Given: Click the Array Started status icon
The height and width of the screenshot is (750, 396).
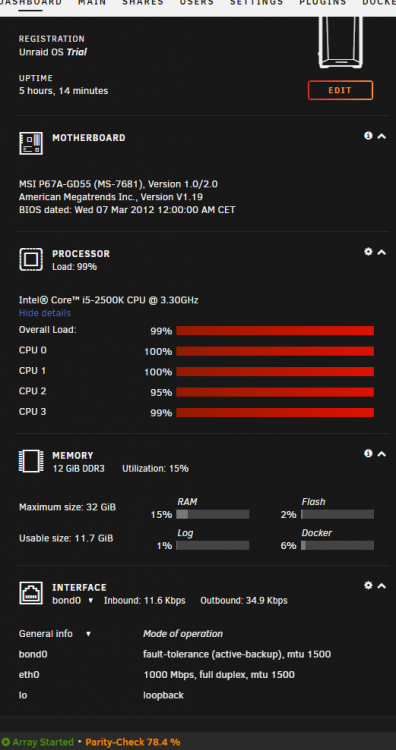Looking at the screenshot, I should coord(6,742).
